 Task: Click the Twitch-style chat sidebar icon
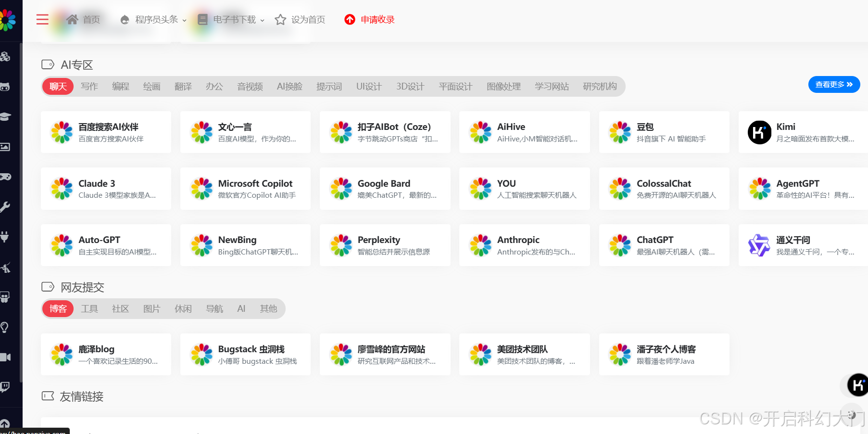[x=5, y=387]
